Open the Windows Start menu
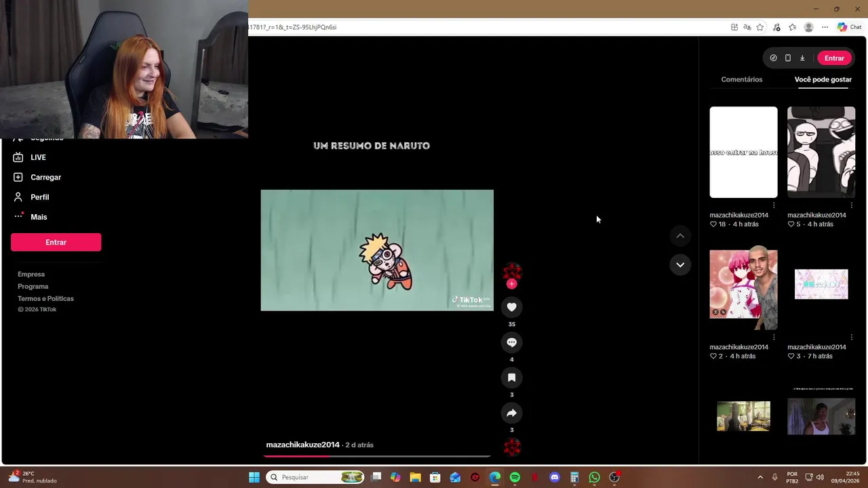The image size is (868, 488). (254, 477)
